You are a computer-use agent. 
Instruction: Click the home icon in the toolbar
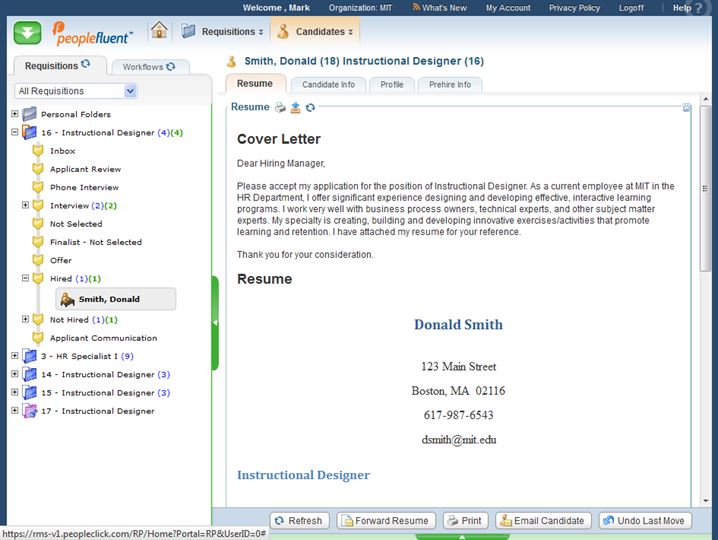tap(159, 31)
